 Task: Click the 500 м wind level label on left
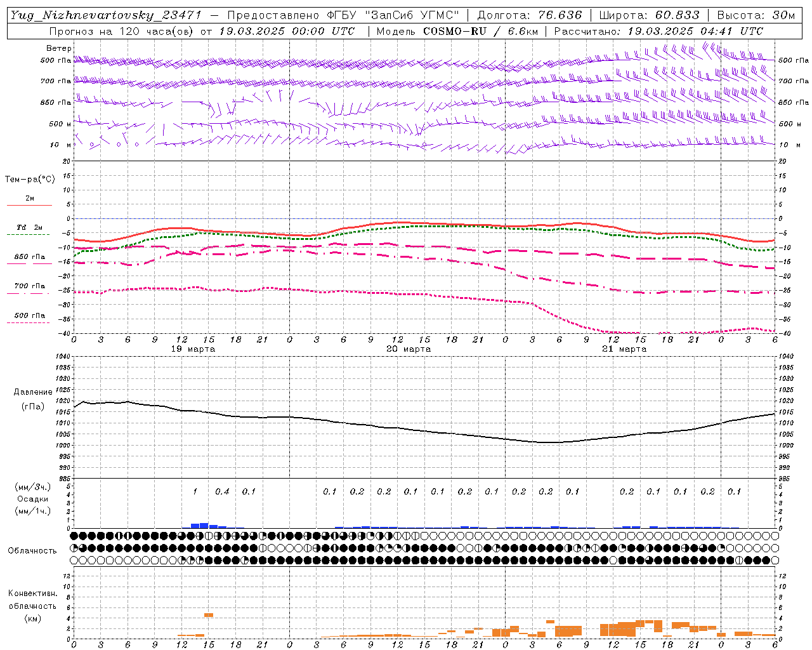60,124
